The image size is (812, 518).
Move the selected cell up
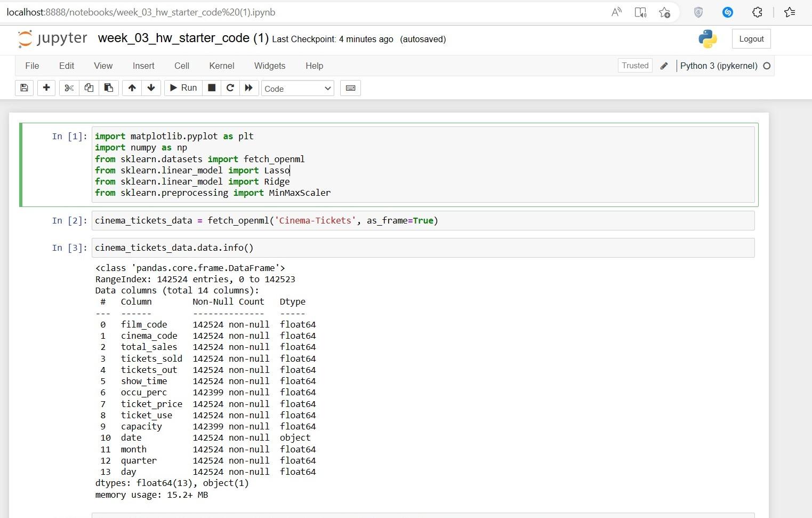131,88
